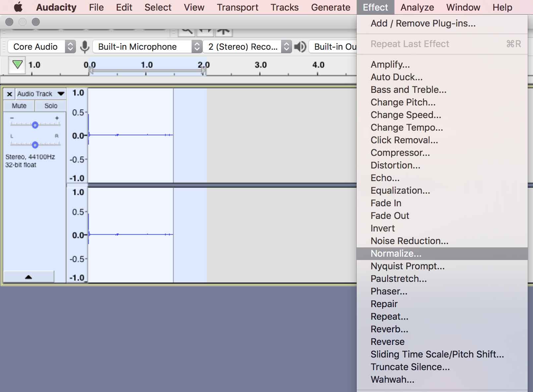Screen dimensions: 533x392
Task: Open the Built-in Output device dropdown
Action: click(333, 47)
